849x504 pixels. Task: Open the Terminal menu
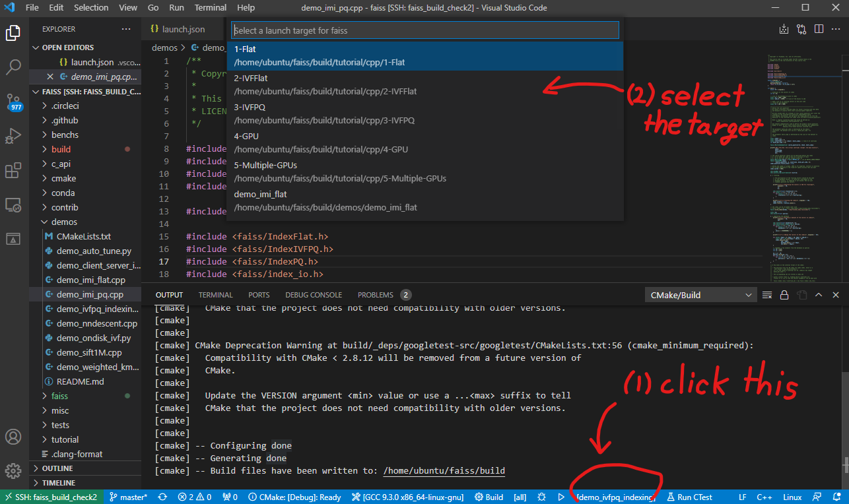click(211, 8)
